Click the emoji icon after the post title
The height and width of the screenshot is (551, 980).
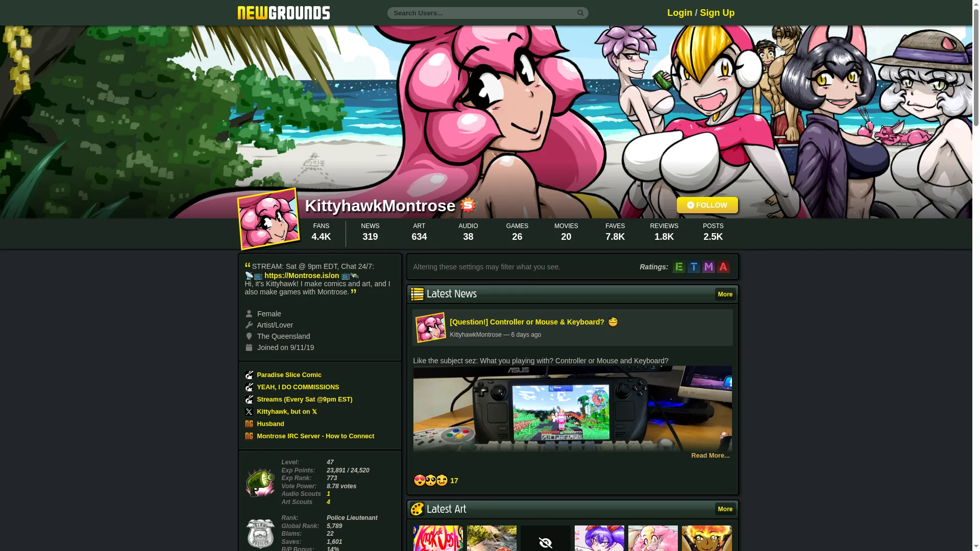pos(613,322)
